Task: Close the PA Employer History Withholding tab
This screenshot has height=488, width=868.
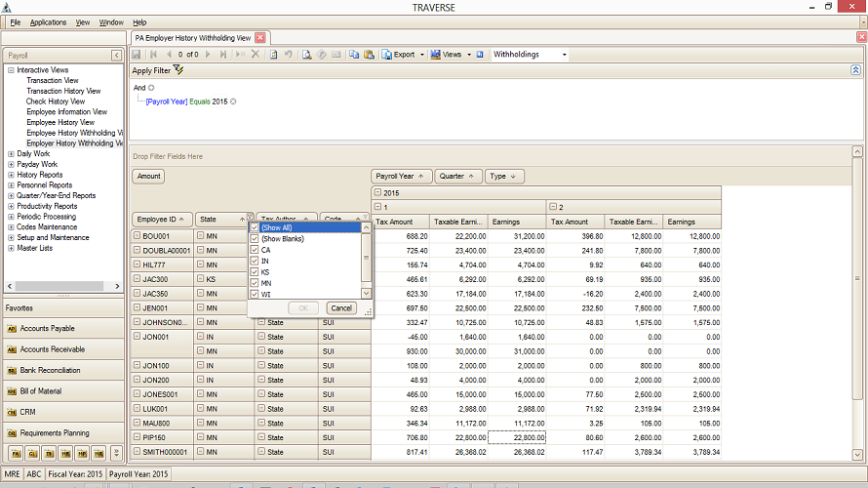Action: click(260, 38)
